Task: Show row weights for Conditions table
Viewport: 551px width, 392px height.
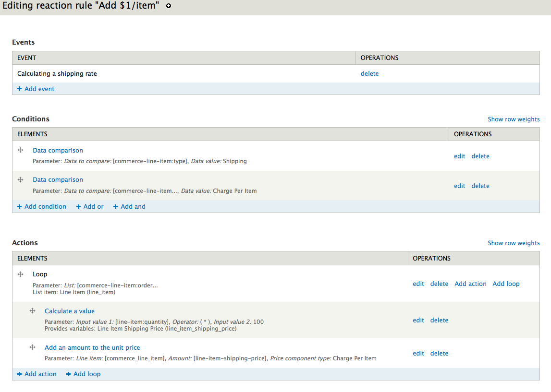Action: (514, 119)
